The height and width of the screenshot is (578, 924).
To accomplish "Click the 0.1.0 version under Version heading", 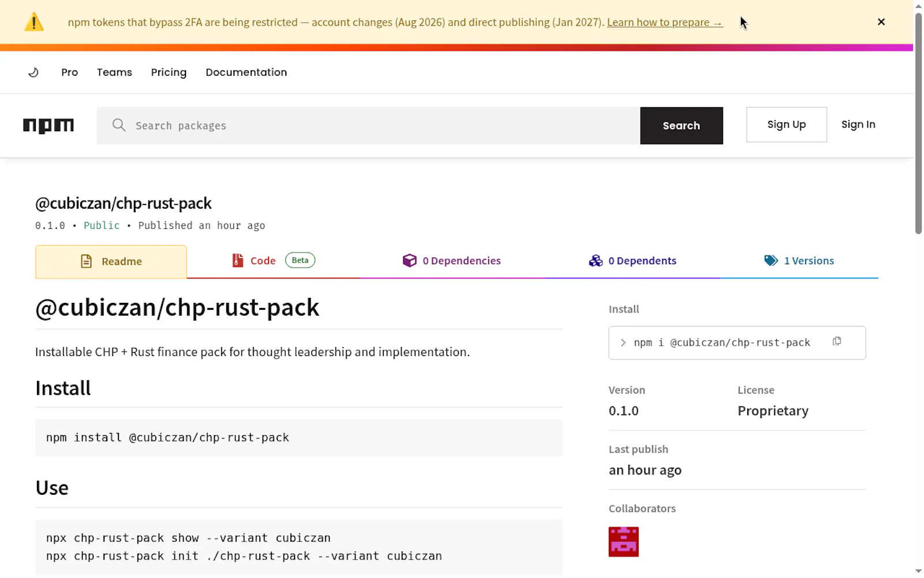I will click(x=624, y=411).
